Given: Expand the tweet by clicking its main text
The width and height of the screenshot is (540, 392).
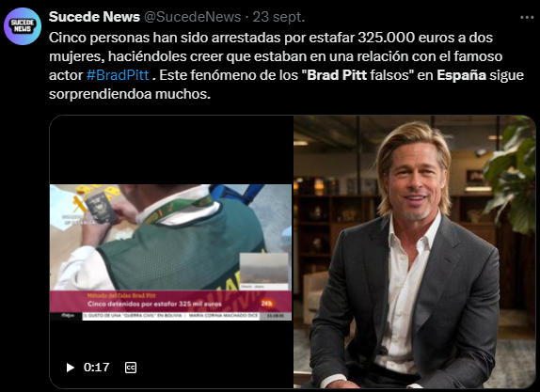Looking at the screenshot, I should click(286, 66).
